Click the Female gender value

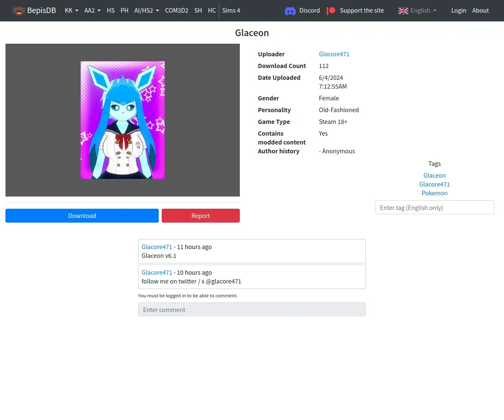tap(329, 98)
